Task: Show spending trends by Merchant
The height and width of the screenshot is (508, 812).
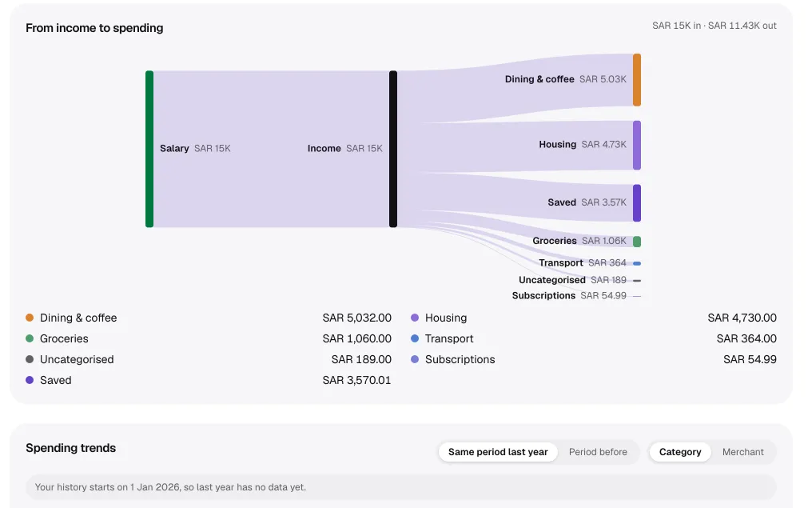Action: (x=742, y=452)
